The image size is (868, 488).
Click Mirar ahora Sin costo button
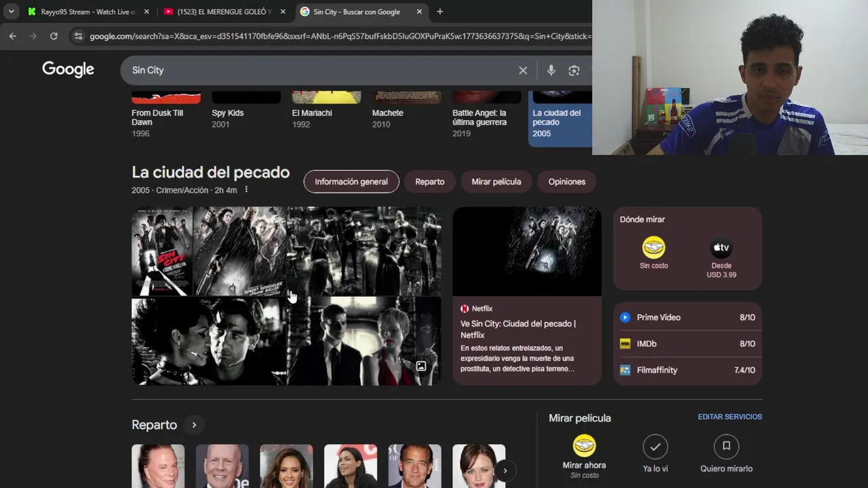(584, 457)
